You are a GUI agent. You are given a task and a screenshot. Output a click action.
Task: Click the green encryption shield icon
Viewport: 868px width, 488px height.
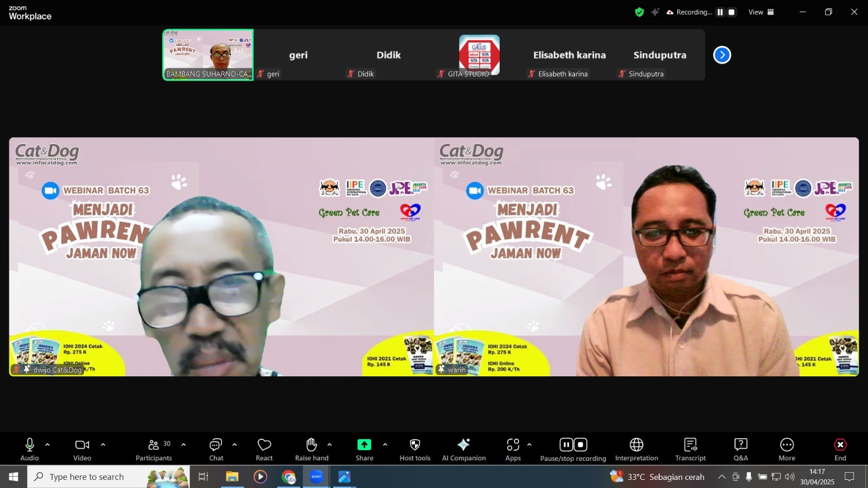point(640,12)
